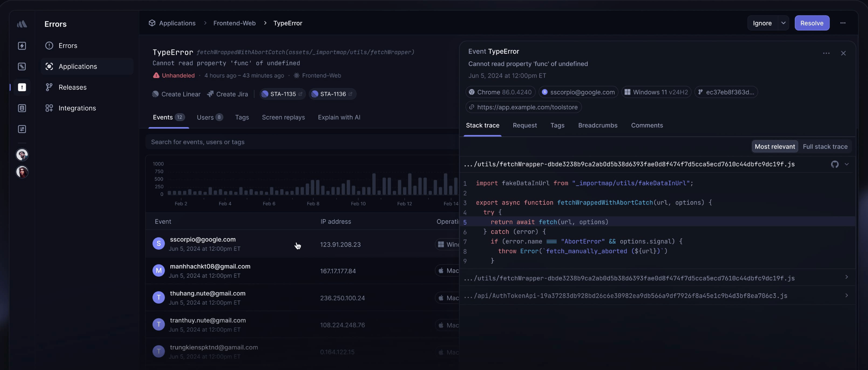Open the database icon in the left sidebar
Viewport: 868px width, 370px height.
pyautogui.click(x=22, y=108)
